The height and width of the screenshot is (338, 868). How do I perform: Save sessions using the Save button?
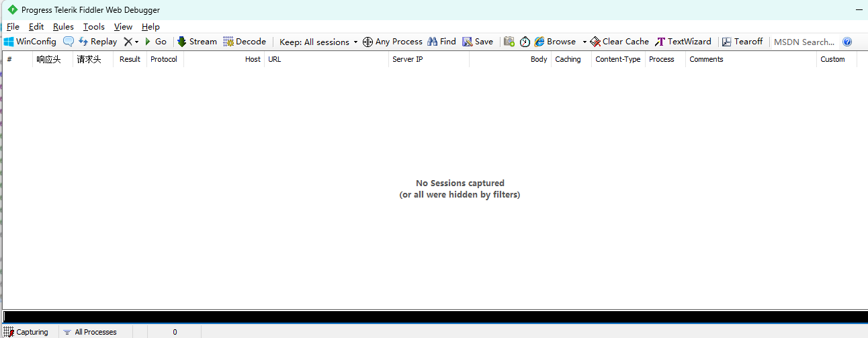click(x=478, y=42)
